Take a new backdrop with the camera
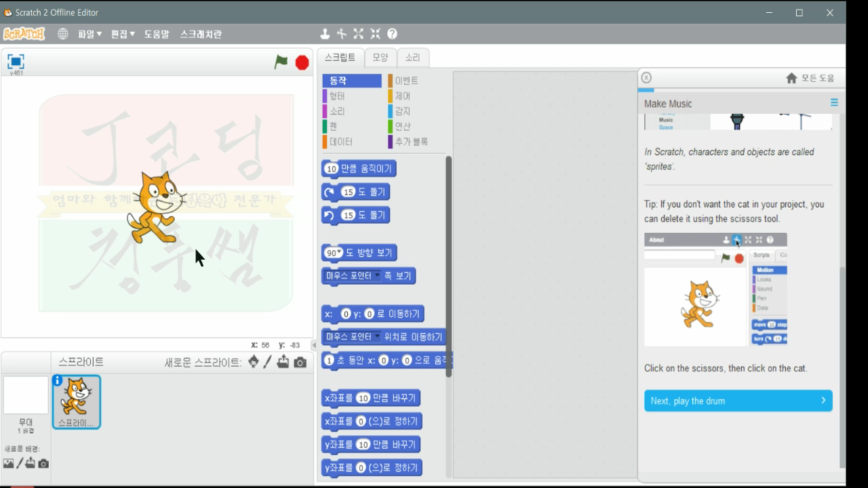Viewport: 868px width, 488px height. point(43,464)
